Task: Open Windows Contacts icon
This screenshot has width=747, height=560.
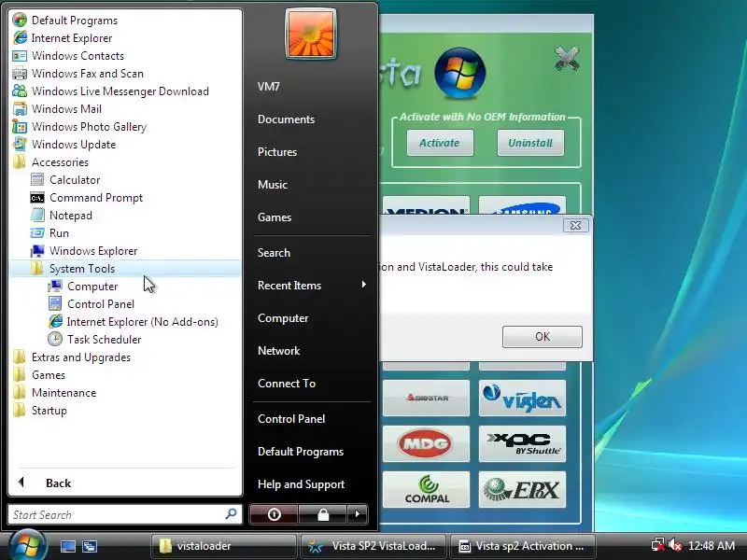Action: pyautogui.click(x=20, y=56)
